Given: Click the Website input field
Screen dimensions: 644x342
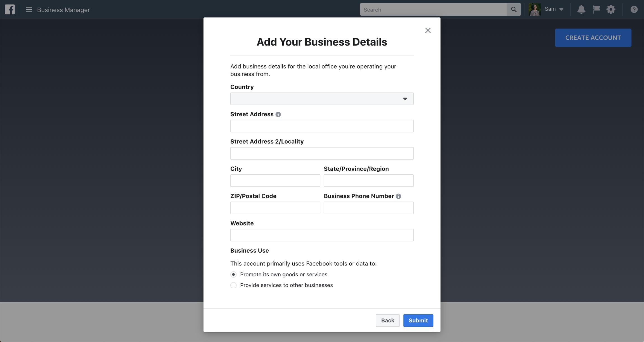Looking at the screenshot, I should point(322,235).
